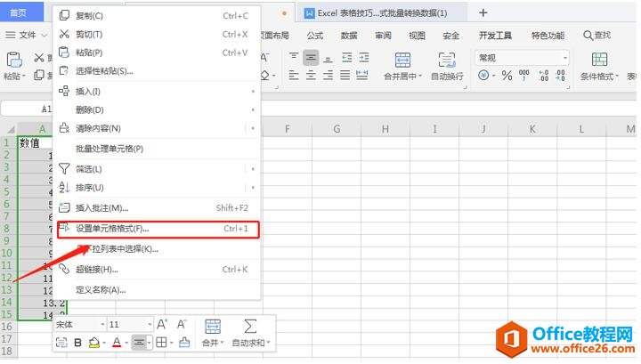Image resolution: width=641 pixels, height=364 pixels.
Task: Increase font size in mini toolbar
Action: (161, 324)
